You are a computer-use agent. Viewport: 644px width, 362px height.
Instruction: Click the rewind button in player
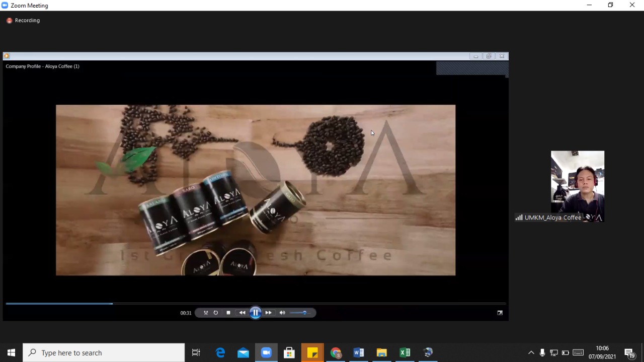242,313
